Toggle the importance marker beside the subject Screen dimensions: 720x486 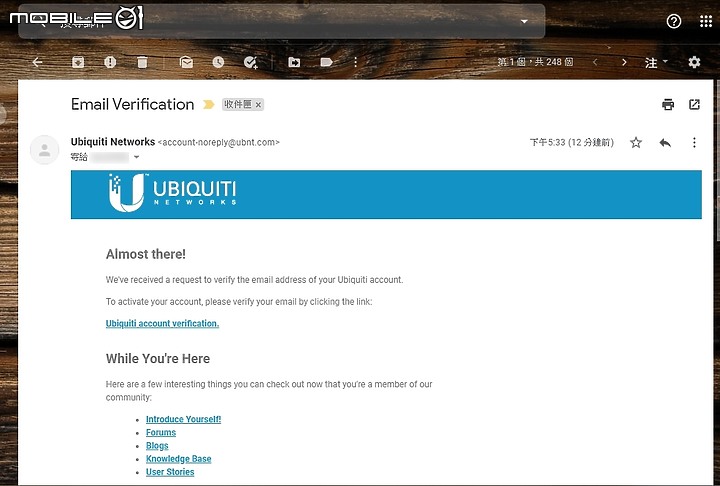click(x=208, y=105)
